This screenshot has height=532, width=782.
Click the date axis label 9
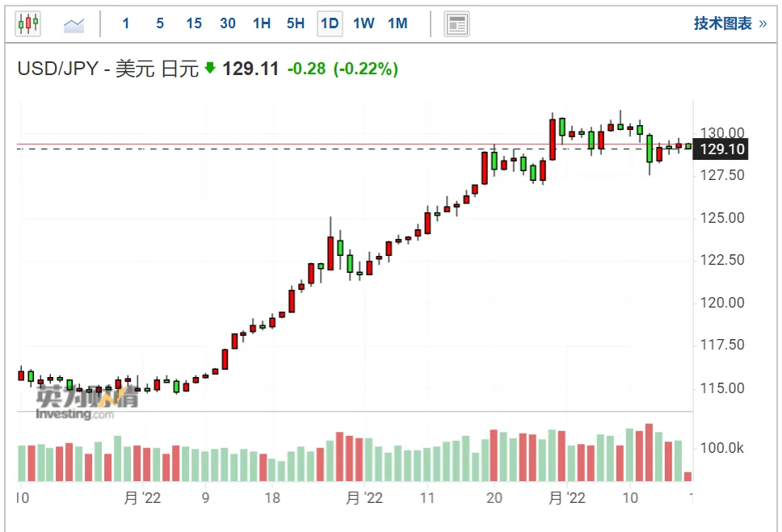point(205,497)
